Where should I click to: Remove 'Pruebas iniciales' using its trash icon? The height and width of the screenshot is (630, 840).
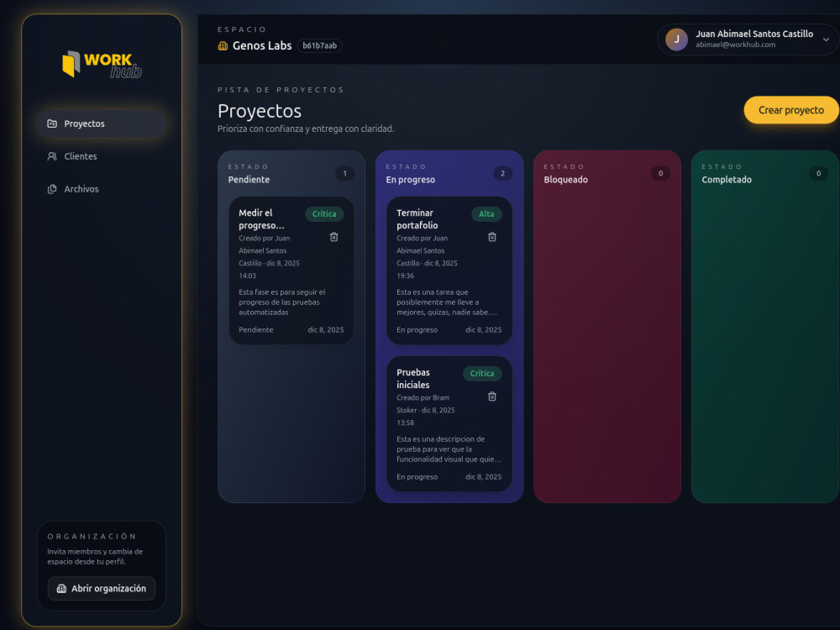[491, 396]
